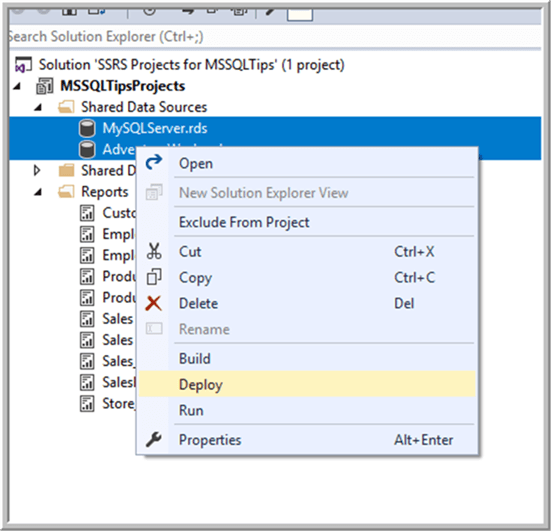Select Exclude From Project menu entry
The image size is (551, 531).
(x=306, y=222)
